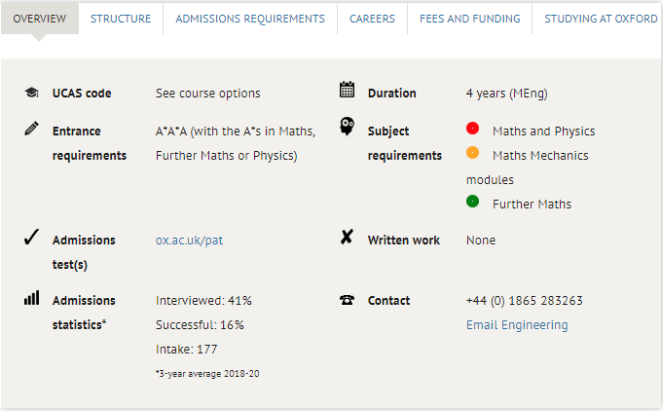Select the Studying at Oxford tab
Viewport: 663px width, 411px height.
click(600, 19)
